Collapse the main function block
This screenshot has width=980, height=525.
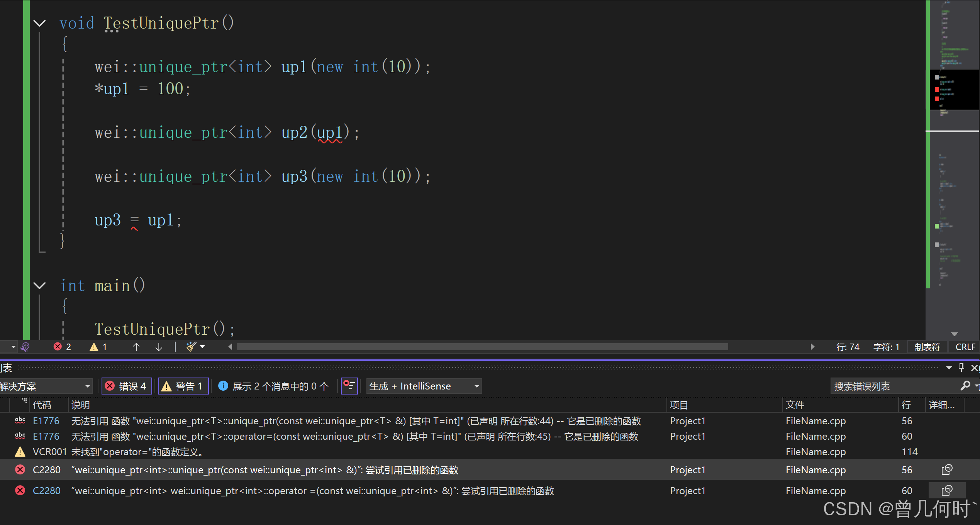40,286
